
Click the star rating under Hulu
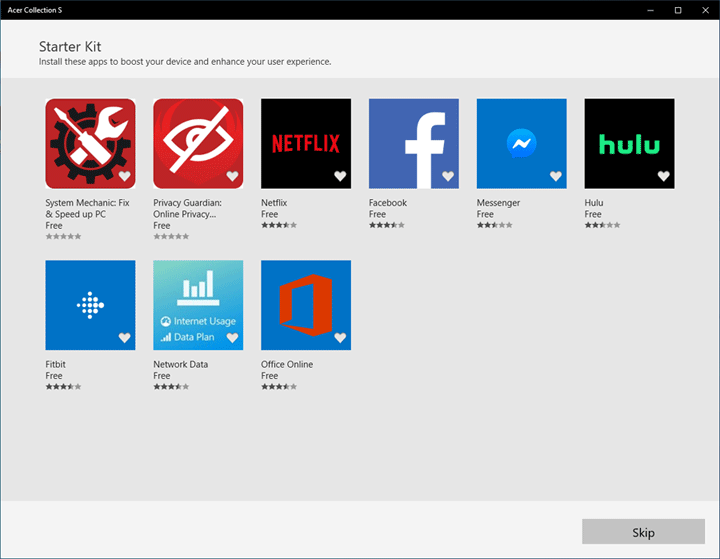602,225
